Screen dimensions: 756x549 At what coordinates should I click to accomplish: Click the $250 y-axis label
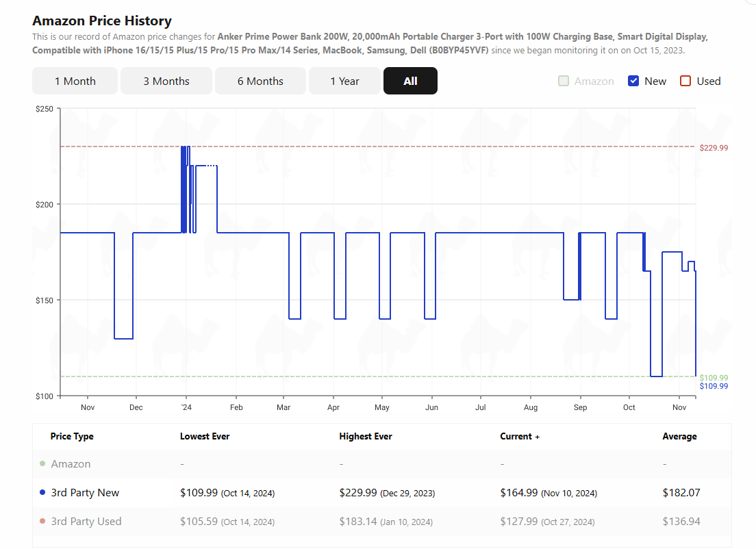45,109
